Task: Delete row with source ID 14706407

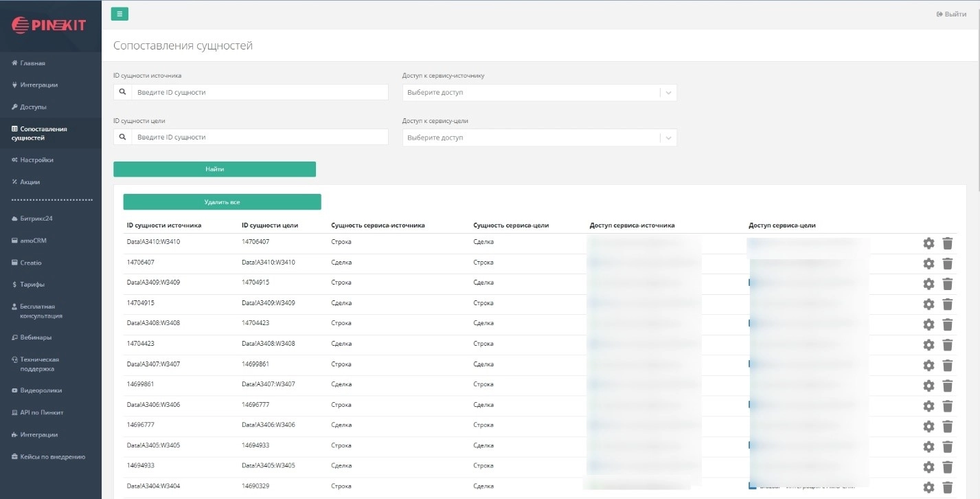Action: (x=948, y=263)
